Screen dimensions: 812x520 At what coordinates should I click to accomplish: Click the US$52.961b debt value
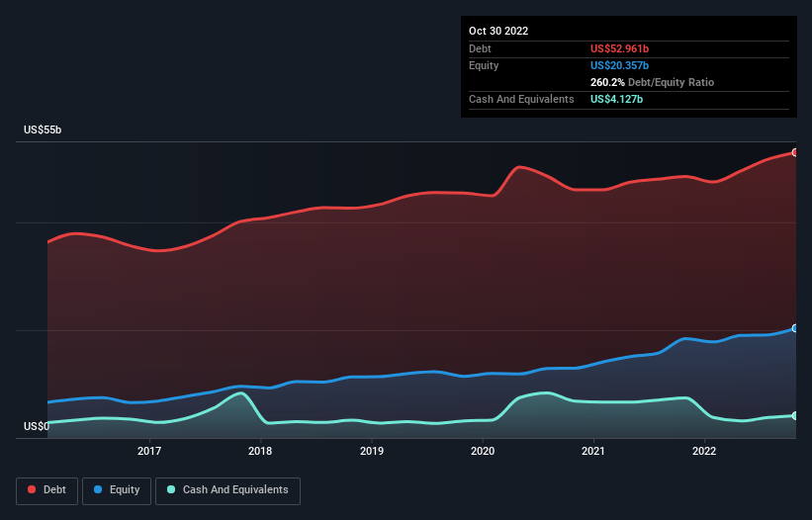point(619,48)
